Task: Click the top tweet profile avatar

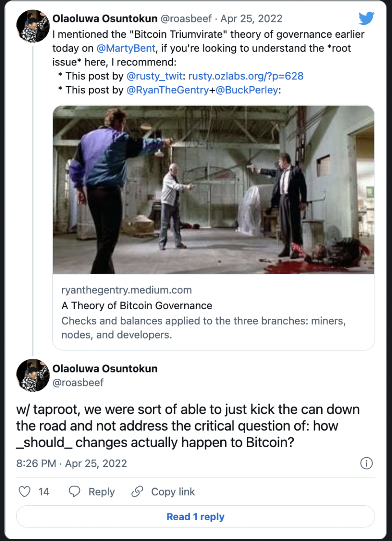Action: click(x=32, y=26)
